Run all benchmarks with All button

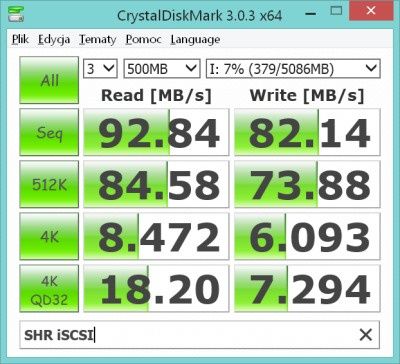point(49,80)
